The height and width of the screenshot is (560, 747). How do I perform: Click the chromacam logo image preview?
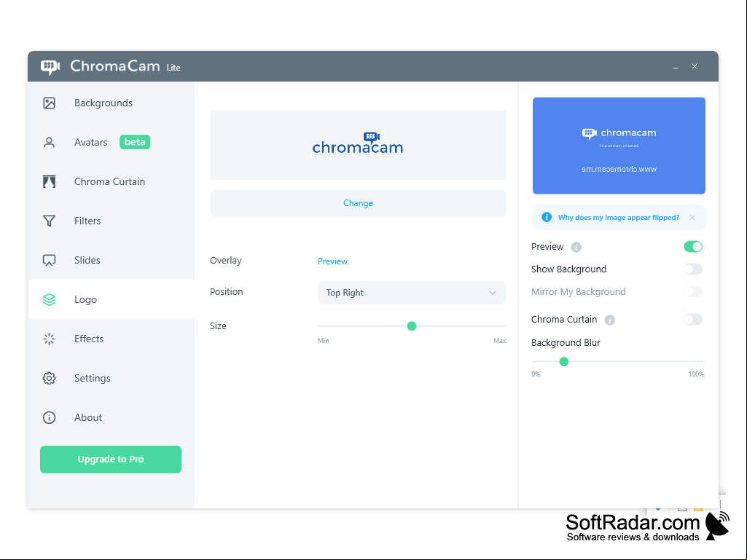point(359,145)
